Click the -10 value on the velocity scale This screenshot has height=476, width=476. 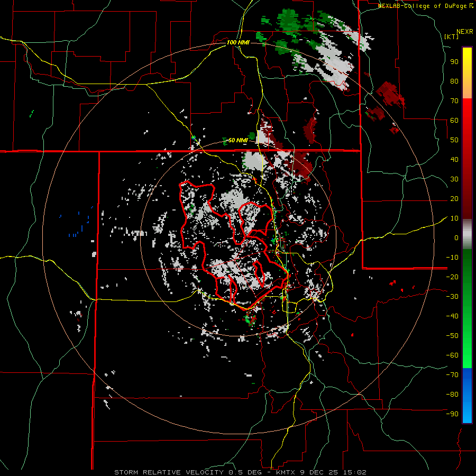tap(452, 257)
